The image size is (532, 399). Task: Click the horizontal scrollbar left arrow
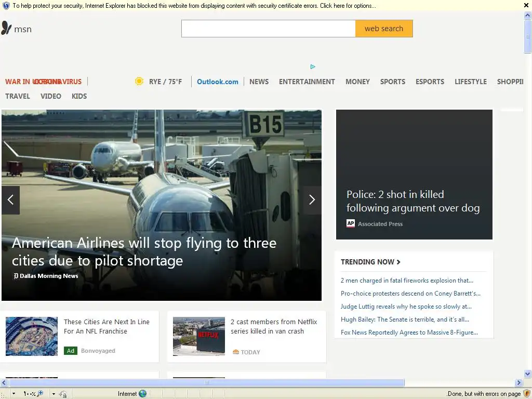(x=4, y=383)
